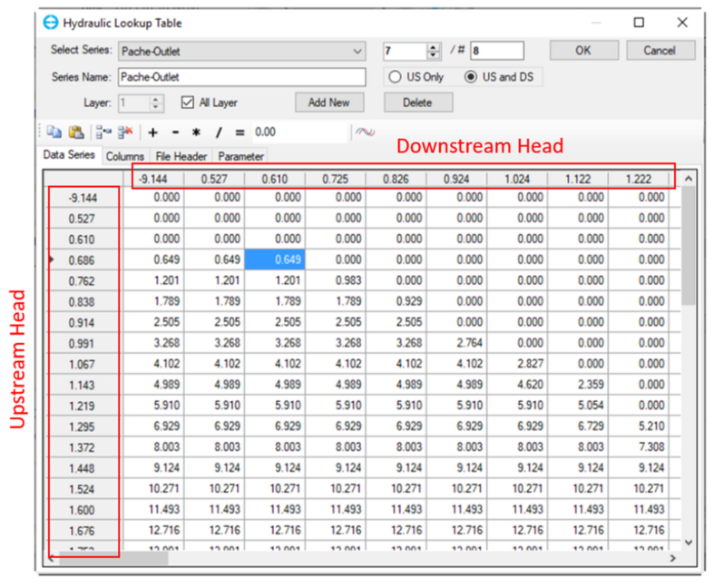
Task: Click the Add New button
Action: tap(328, 103)
